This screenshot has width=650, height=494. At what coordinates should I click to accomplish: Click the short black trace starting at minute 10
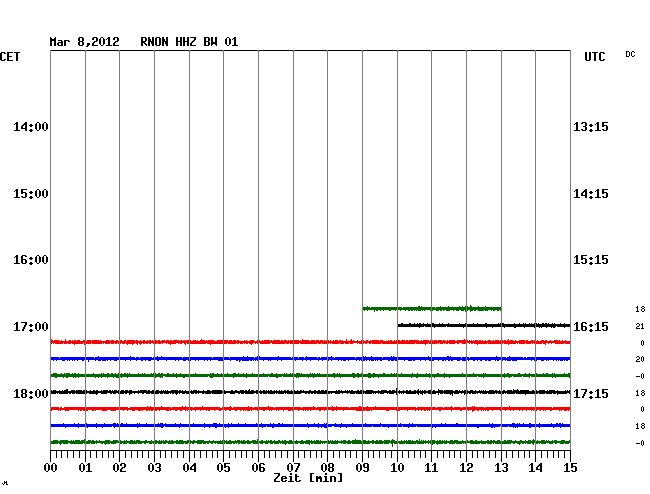(484, 325)
